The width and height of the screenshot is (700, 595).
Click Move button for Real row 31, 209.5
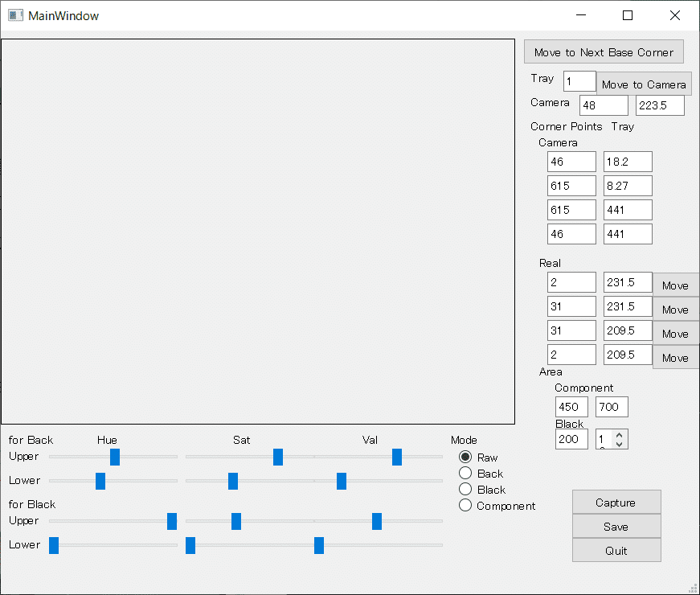click(675, 333)
